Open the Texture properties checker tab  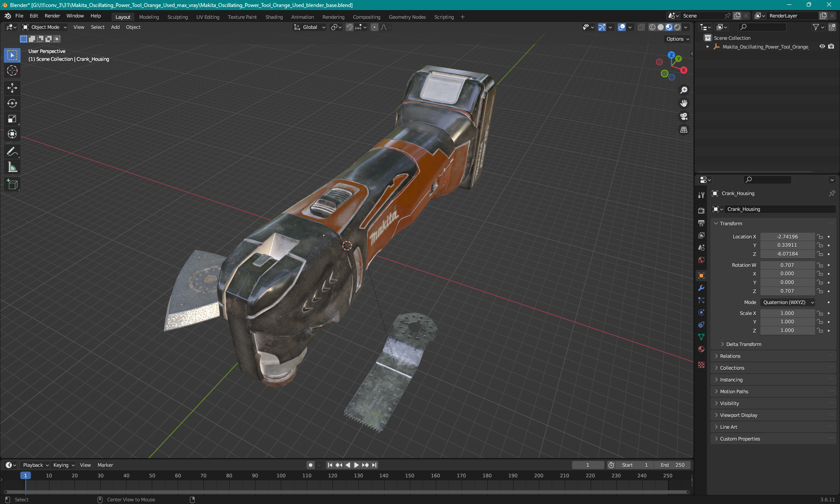pos(701,365)
